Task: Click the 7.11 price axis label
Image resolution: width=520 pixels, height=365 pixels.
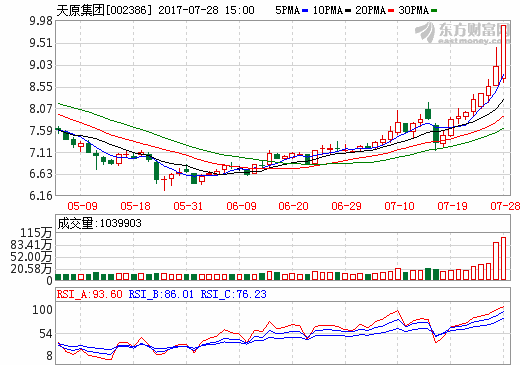Action: click(41, 153)
